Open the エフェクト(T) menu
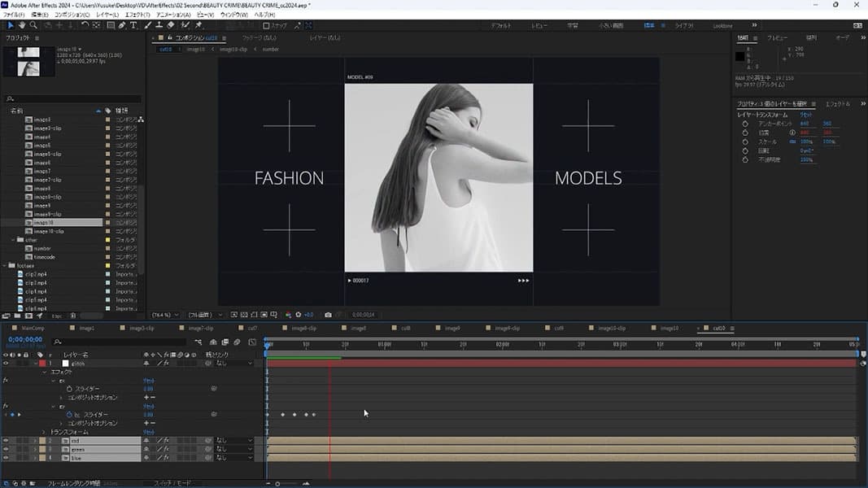Viewport: 868px width, 488px height. [x=136, y=15]
